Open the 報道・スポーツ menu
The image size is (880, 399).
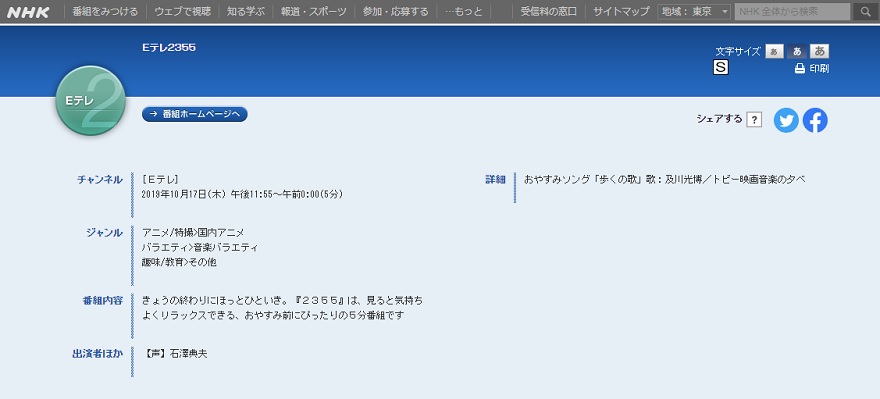click(x=314, y=11)
